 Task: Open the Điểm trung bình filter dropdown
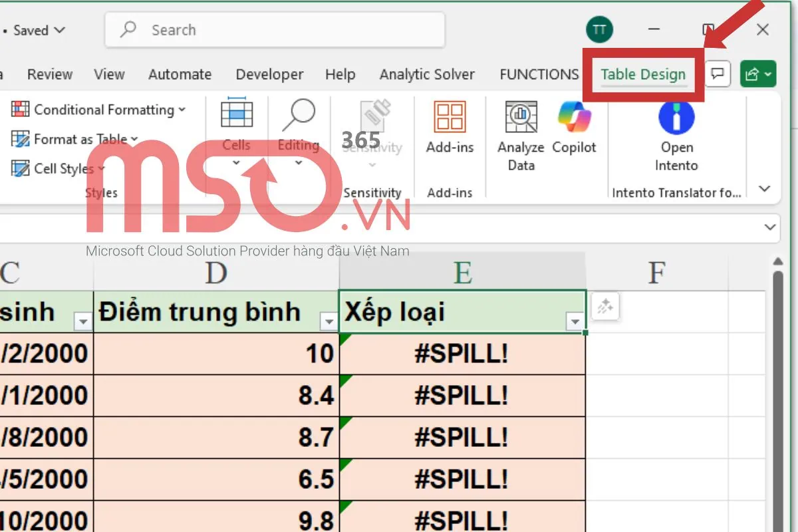click(329, 321)
